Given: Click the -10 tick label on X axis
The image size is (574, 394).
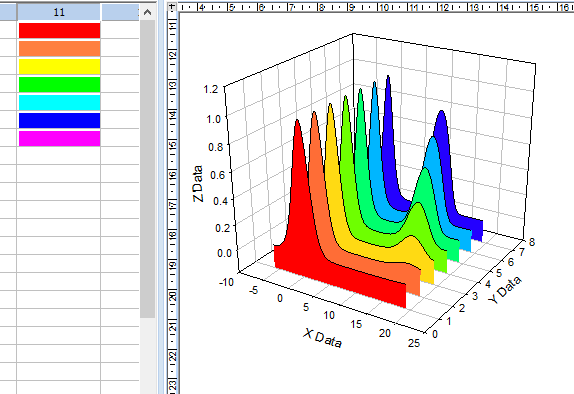Looking at the screenshot, I should 226,282.
